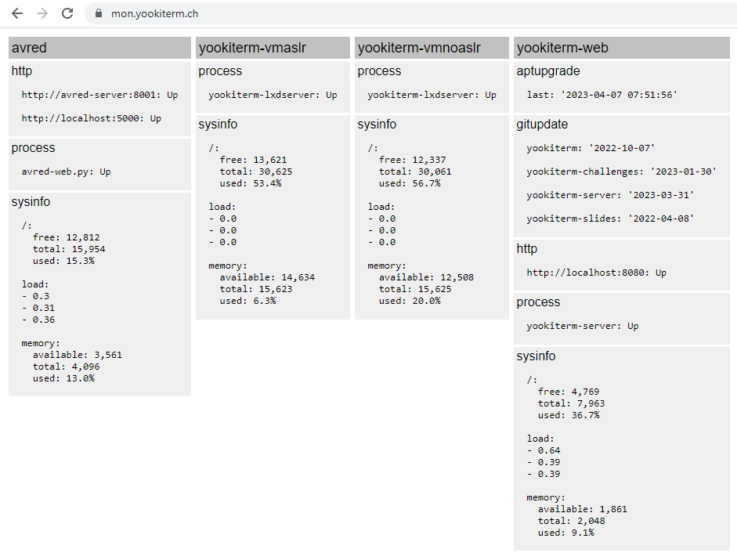Click yookiterm-vmaslr sysinfo title
This screenshot has width=737, height=560.
(218, 125)
